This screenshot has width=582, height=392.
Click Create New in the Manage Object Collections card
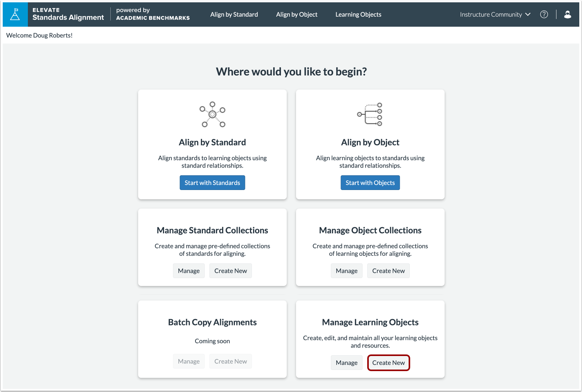click(x=388, y=270)
